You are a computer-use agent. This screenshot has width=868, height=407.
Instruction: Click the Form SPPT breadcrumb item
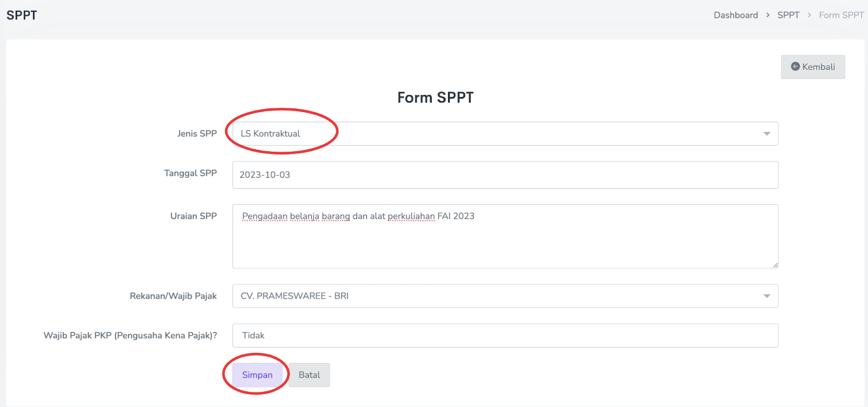point(841,15)
